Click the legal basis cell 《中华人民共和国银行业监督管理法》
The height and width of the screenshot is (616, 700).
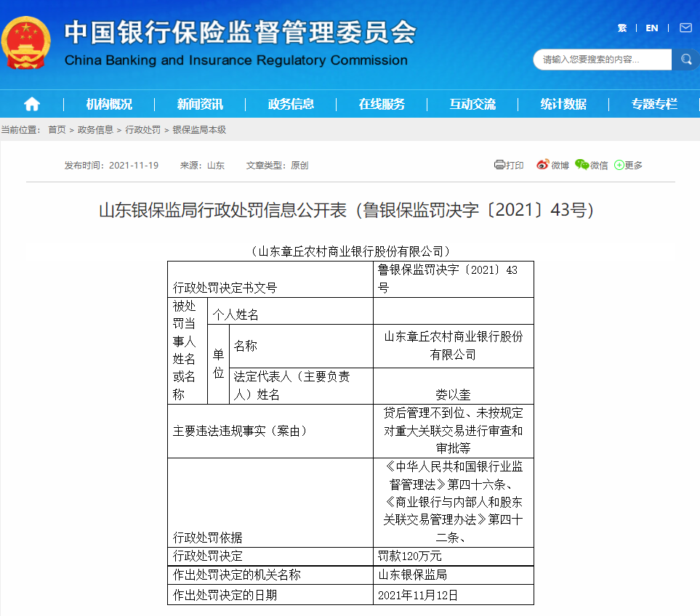(453, 503)
